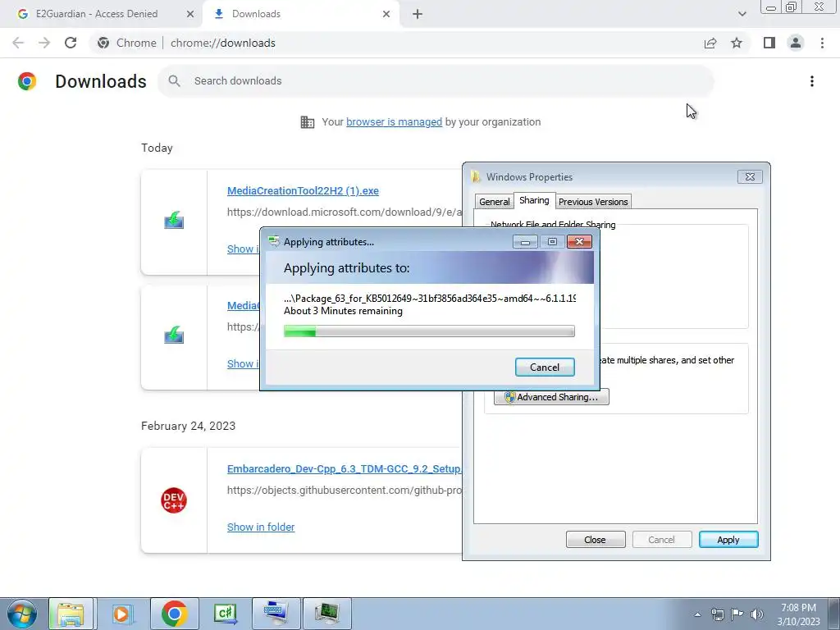This screenshot has height=630, width=840.
Task: Open the Downloads page more-actions menu
Action: 812,81
